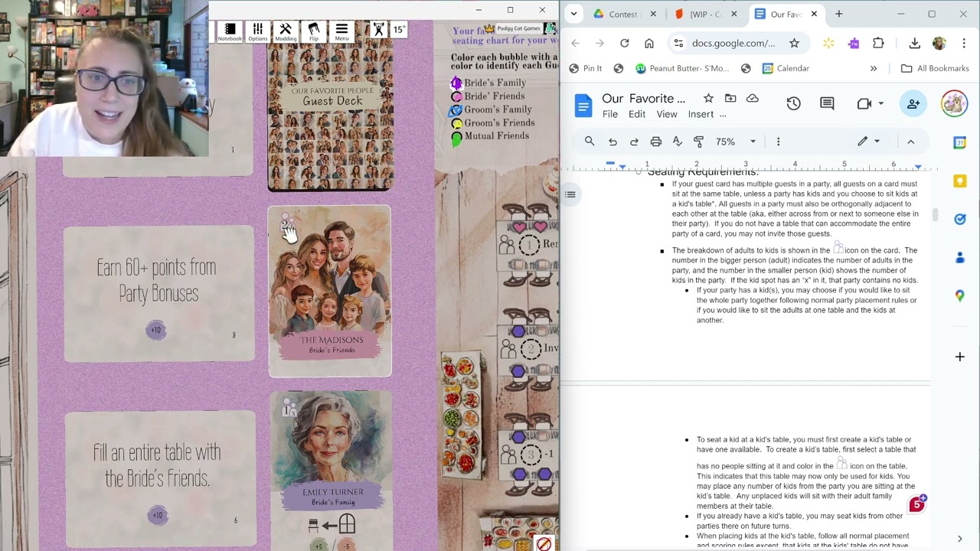Open the View menu in Docs
Screen dimensions: 980x551
[667, 114]
